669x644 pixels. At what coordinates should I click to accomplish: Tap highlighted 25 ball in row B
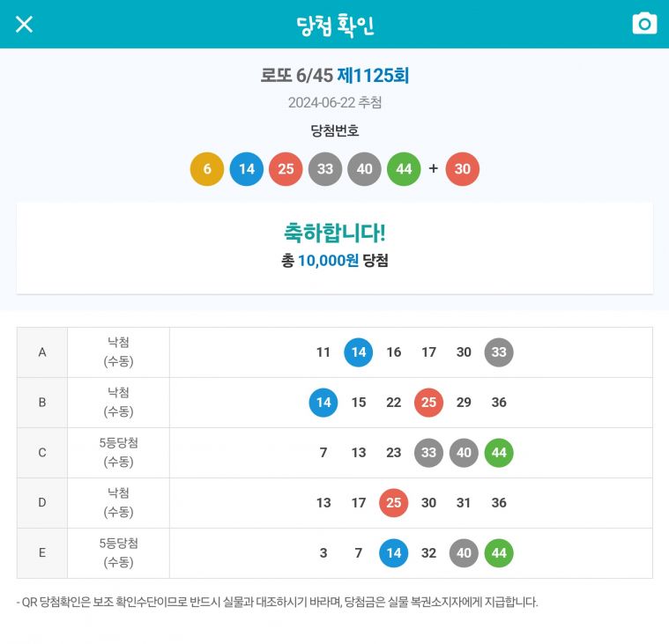(x=428, y=403)
